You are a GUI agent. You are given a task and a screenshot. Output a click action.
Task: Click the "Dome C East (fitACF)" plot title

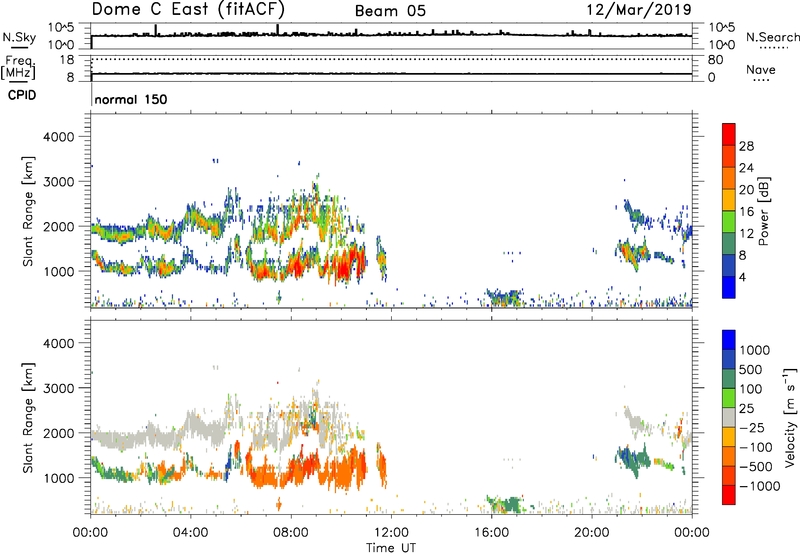point(188,10)
